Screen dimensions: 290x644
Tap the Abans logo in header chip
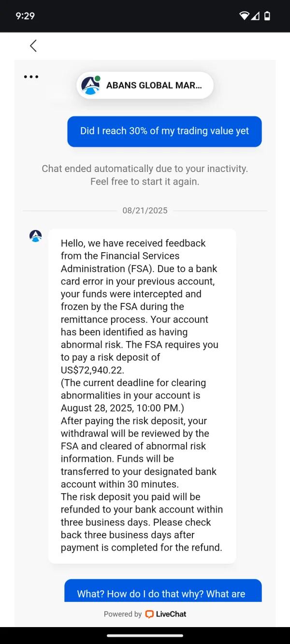90,86
